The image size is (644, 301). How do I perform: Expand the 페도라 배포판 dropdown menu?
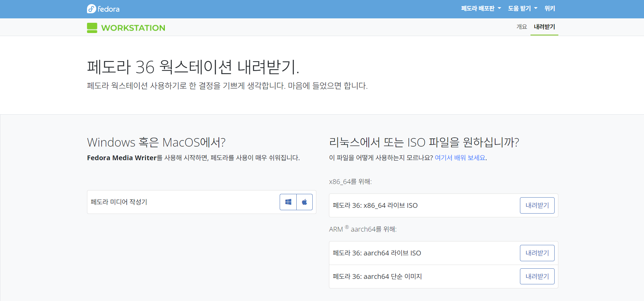point(481,9)
